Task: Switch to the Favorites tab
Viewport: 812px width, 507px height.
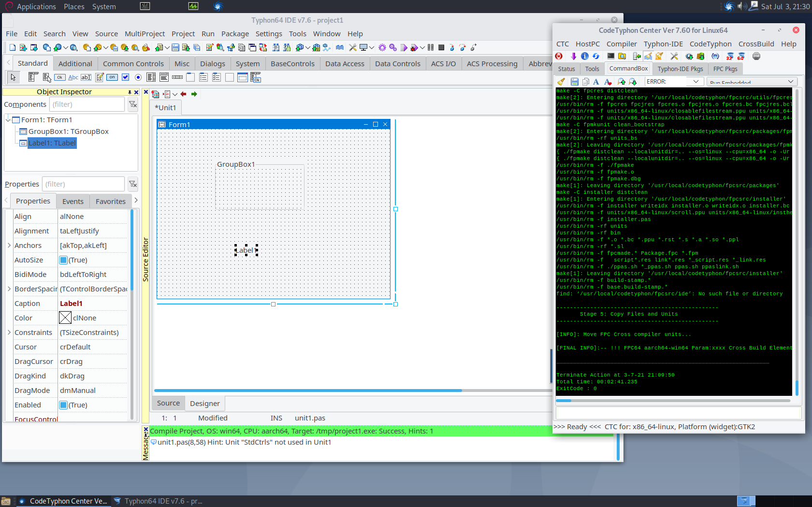Action: pyautogui.click(x=111, y=202)
